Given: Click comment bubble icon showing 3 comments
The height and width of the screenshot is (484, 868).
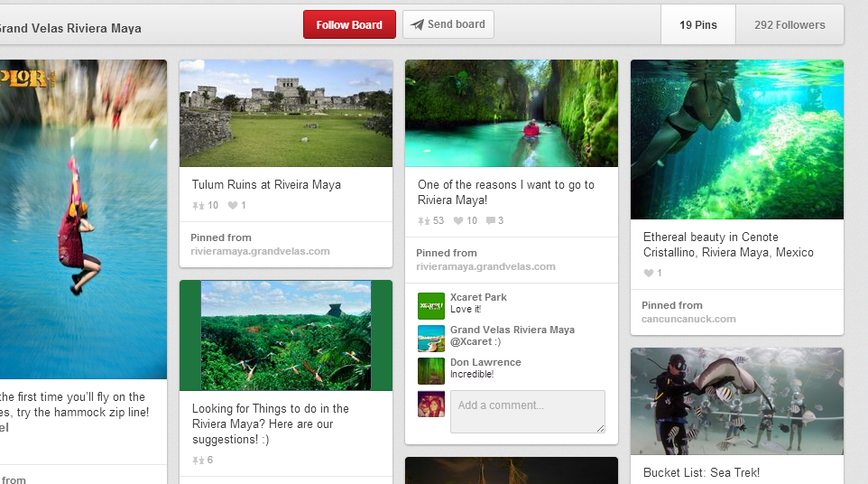Looking at the screenshot, I should coord(491,220).
